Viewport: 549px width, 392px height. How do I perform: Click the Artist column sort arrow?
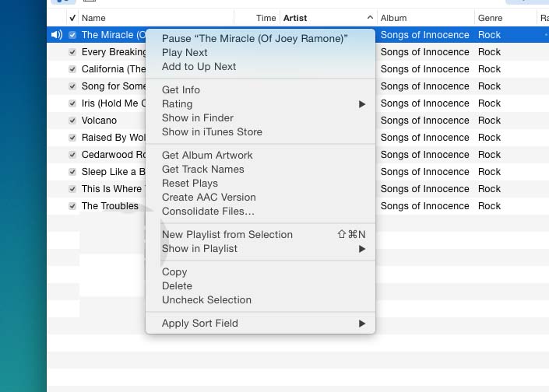(369, 18)
